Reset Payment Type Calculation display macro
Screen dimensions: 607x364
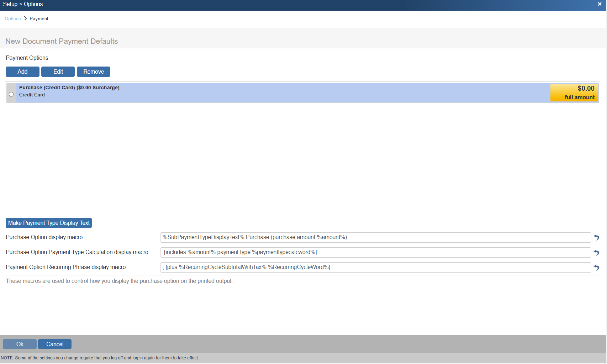tap(596, 253)
